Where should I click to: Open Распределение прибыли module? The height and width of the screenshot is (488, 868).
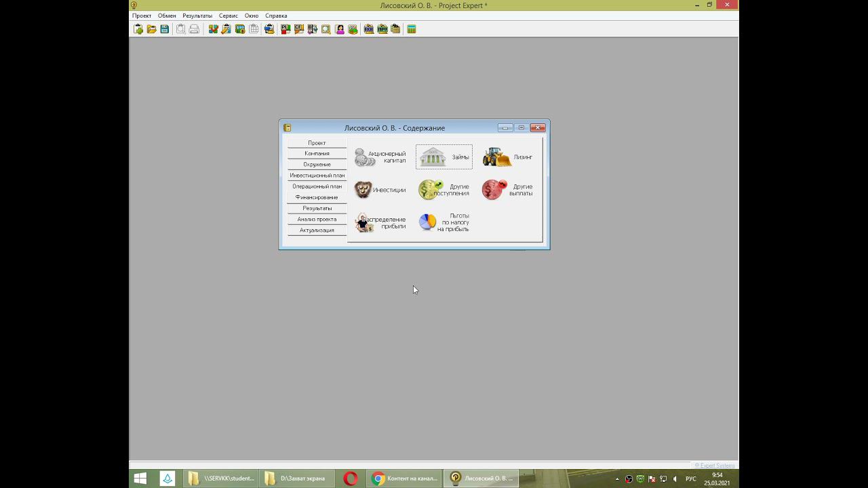[380, 222]
